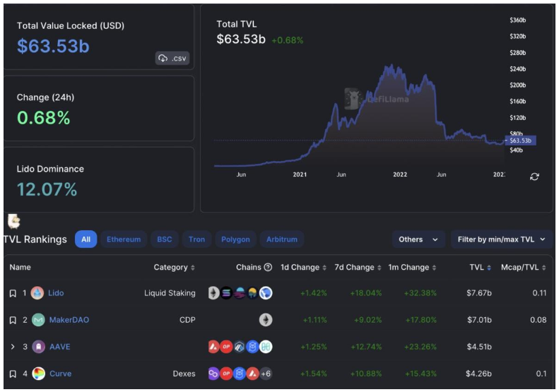The height and width of the screenshot is (392, 559).
Task: Click Avalanche chain icon in Curve row
Action: click(253, 374)
